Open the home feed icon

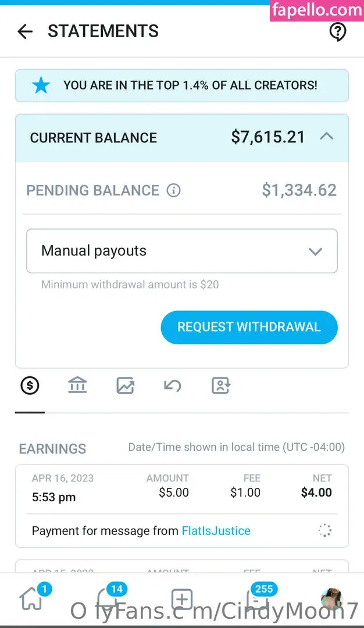tap(31, 600)
